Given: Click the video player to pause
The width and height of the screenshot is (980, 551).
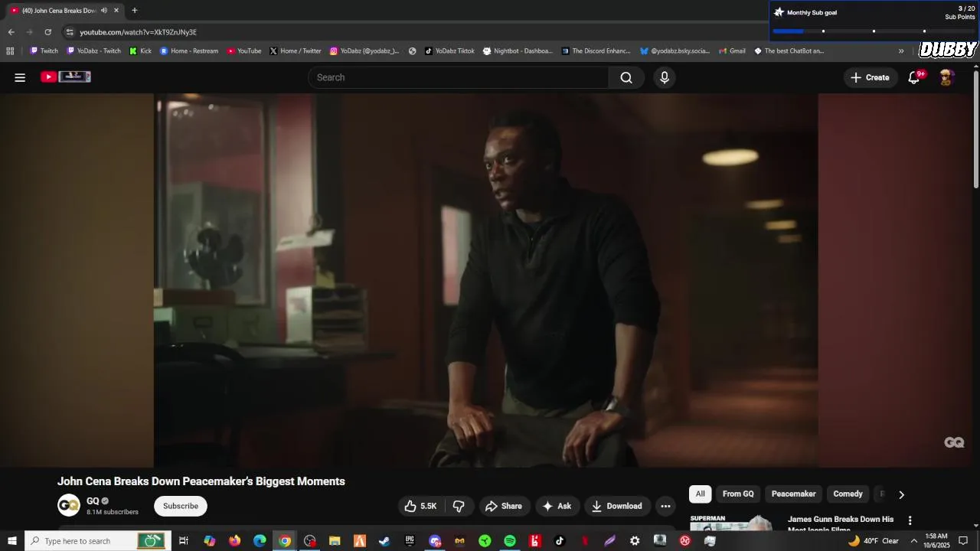Looking at the screenshot, I should point(486,280).
